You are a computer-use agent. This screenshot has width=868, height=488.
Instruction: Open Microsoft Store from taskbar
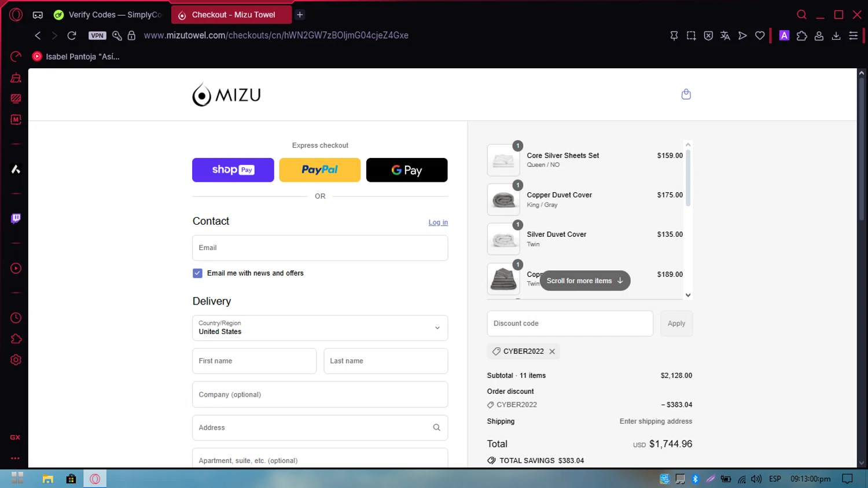pos(71,479)
